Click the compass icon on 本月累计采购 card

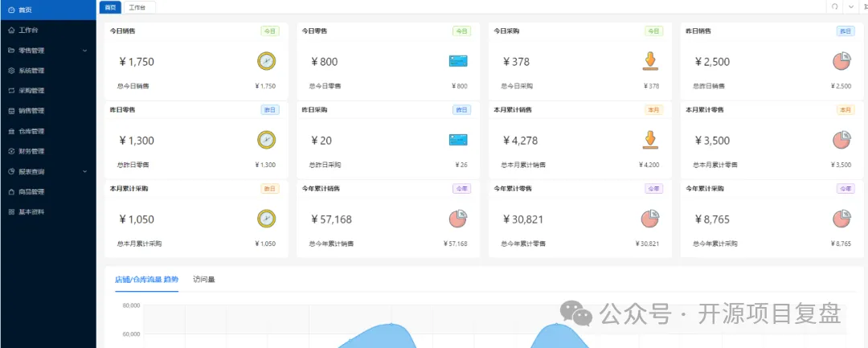coord(266,219)
